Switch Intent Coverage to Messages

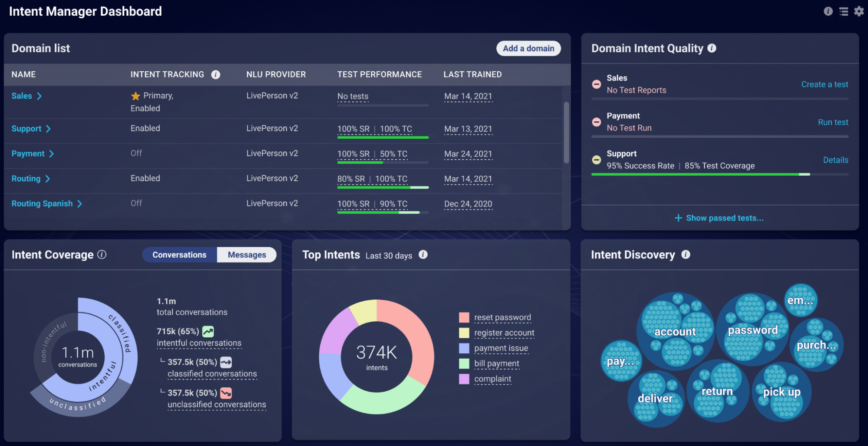tap(247, 255)
